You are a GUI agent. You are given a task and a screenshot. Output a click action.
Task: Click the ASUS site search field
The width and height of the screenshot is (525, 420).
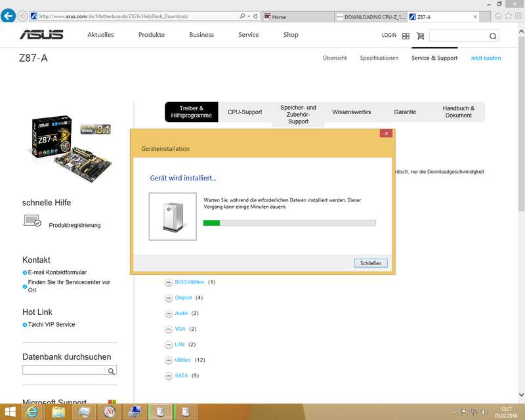(x=459, y=36)
